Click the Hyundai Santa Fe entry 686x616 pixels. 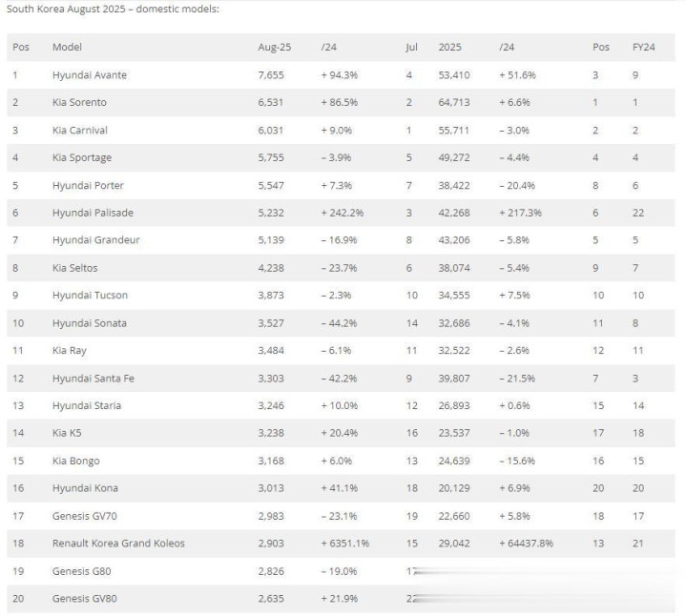click(93, 378)
